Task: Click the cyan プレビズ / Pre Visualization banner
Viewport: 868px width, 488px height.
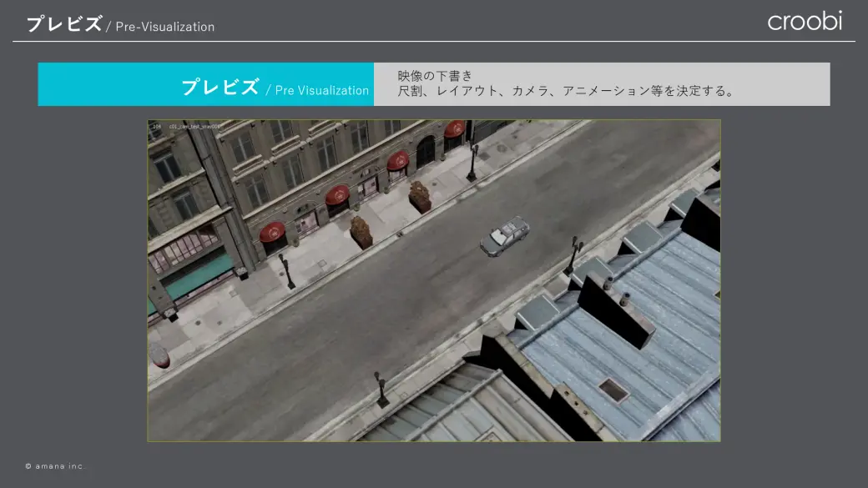Action: pos(206,84)
